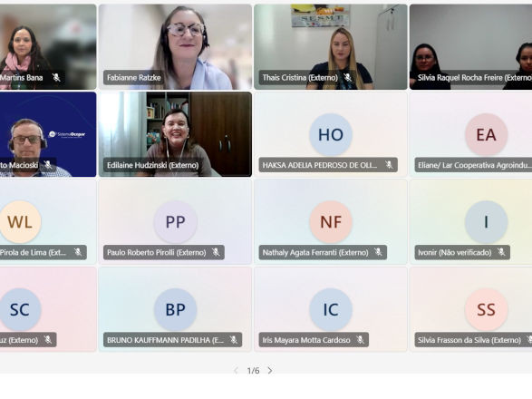This screenshot has width=532, height=399.
Task: Click the Fabianne Ratzke name label
Action: click(133, 78)
